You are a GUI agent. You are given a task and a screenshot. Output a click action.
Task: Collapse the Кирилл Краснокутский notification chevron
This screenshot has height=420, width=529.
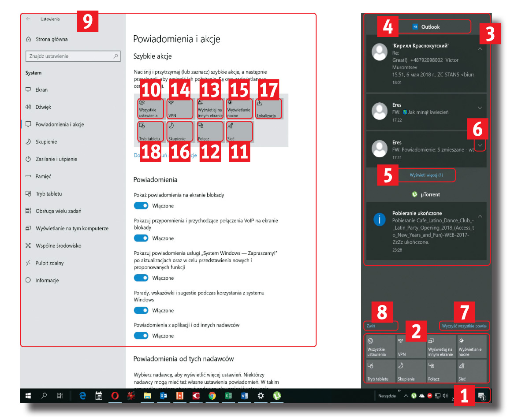click(x=480, y=49)
